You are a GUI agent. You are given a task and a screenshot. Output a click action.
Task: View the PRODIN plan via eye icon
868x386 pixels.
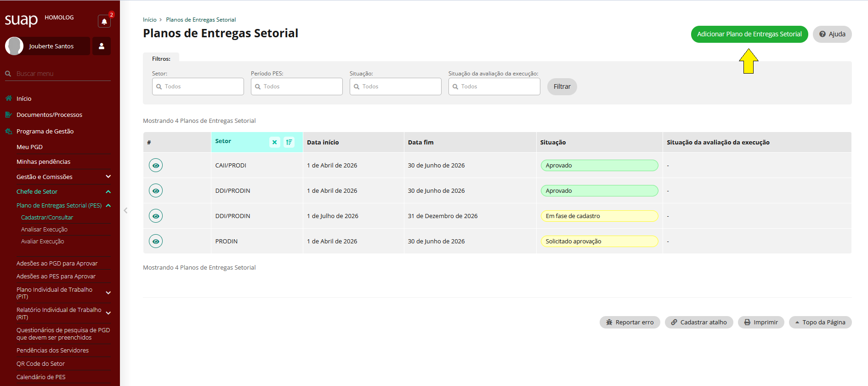(x=156, y=241)
